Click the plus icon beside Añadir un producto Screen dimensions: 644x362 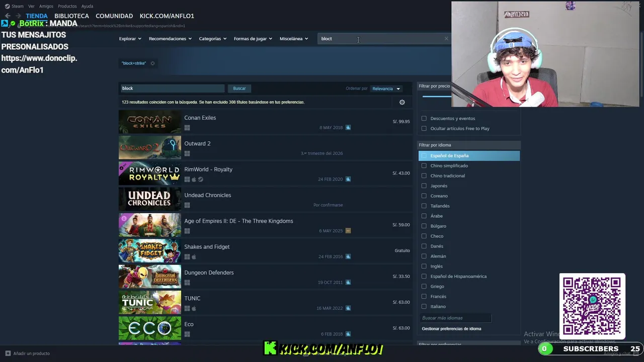[8, 353]
